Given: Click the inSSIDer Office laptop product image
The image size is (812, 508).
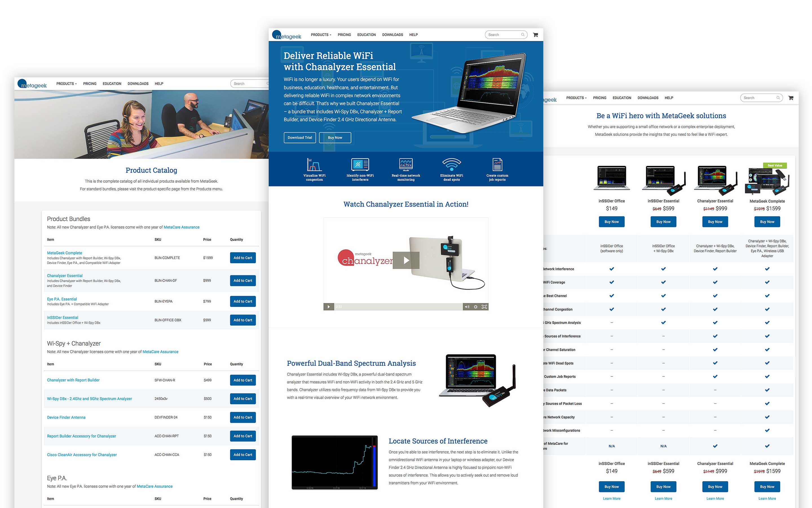Looking at the screenshot, I should 612,178.
